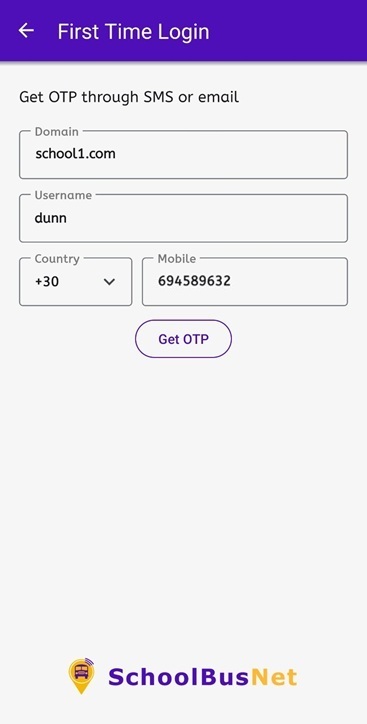Focus the Mobile number input field

pos(245,282)
